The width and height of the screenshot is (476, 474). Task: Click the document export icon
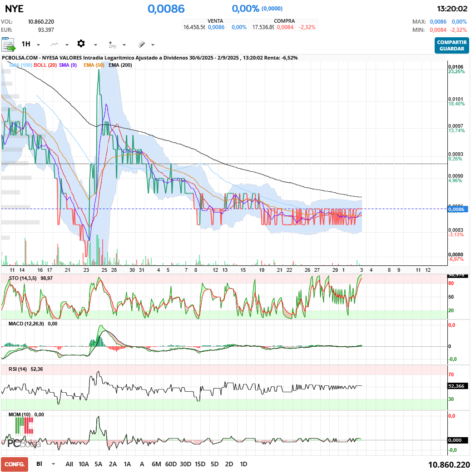(x=8, y=45)
